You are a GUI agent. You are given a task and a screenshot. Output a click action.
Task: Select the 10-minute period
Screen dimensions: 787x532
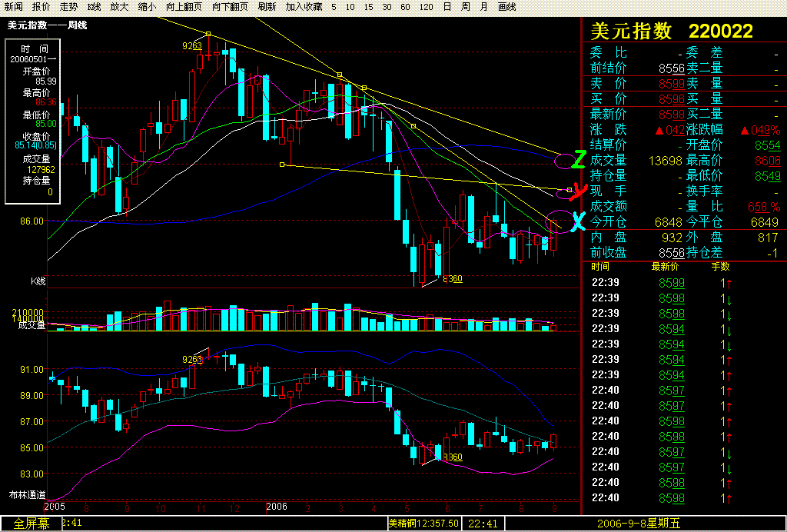pos(350,7)
